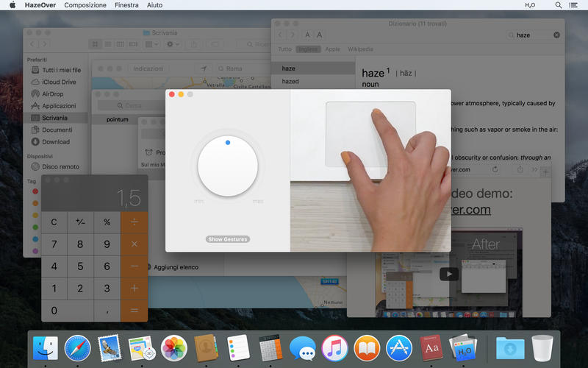This screenshot has width=588, height=368.
Task: Click calculator multiply key
Action: (135, 244)
